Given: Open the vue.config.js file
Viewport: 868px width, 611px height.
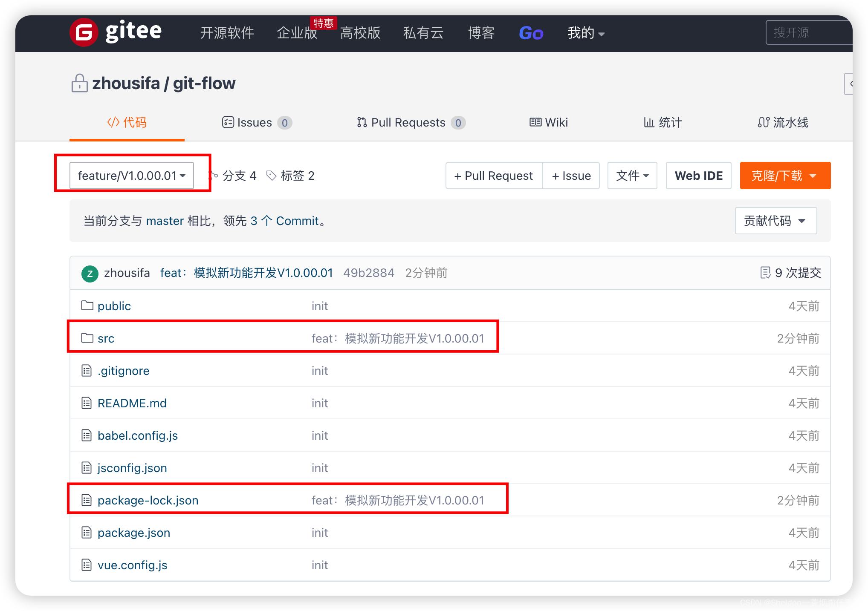Looking at the screenshot, I should [x=133, y=565].
